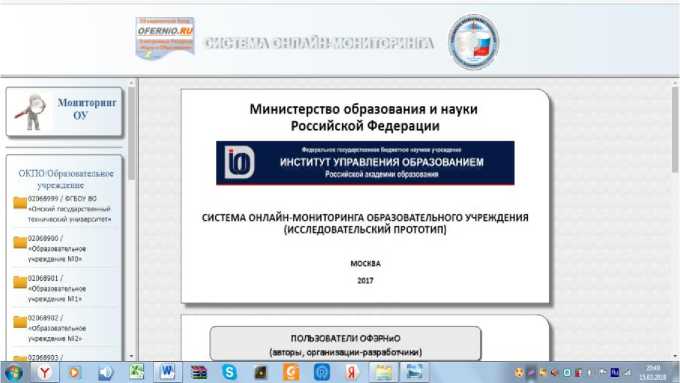Open Yandex browser from taskbar
Image resolution: width=680 pixels, height=383 pixels.
[44, 373]
